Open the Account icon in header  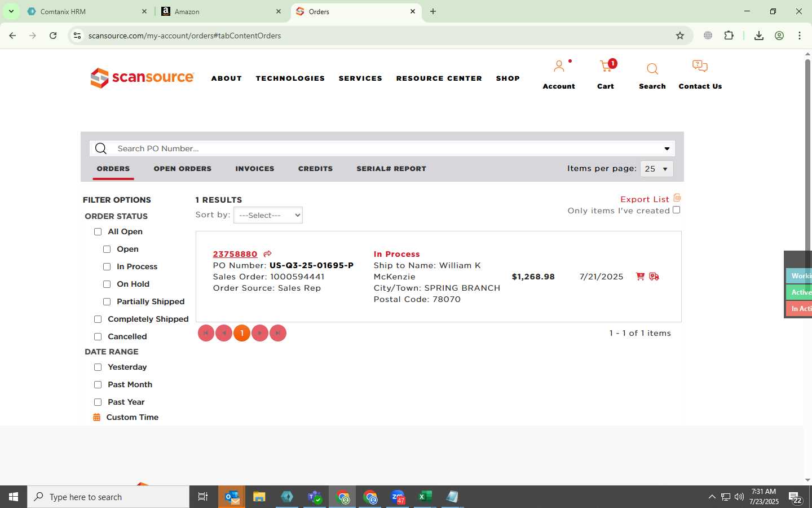[559, 67]
